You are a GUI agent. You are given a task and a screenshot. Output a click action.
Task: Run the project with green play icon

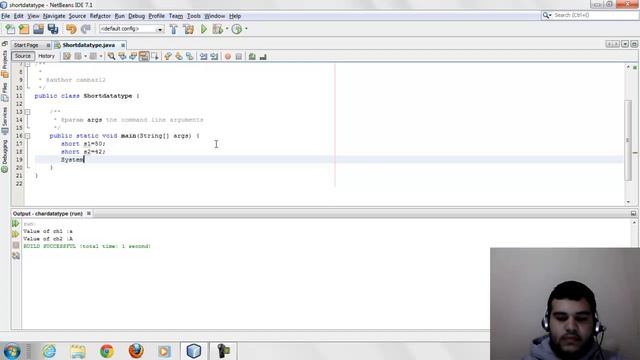click(204, 29)
